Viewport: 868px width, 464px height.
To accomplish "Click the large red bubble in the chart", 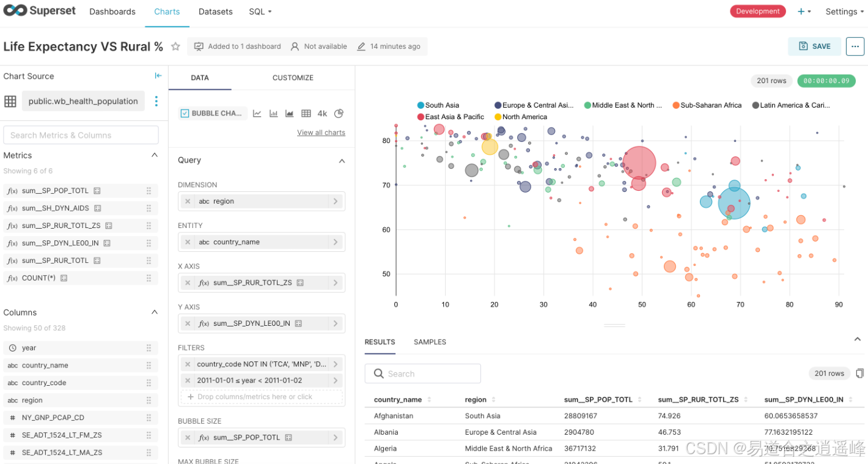I will [x=639, y=163].
